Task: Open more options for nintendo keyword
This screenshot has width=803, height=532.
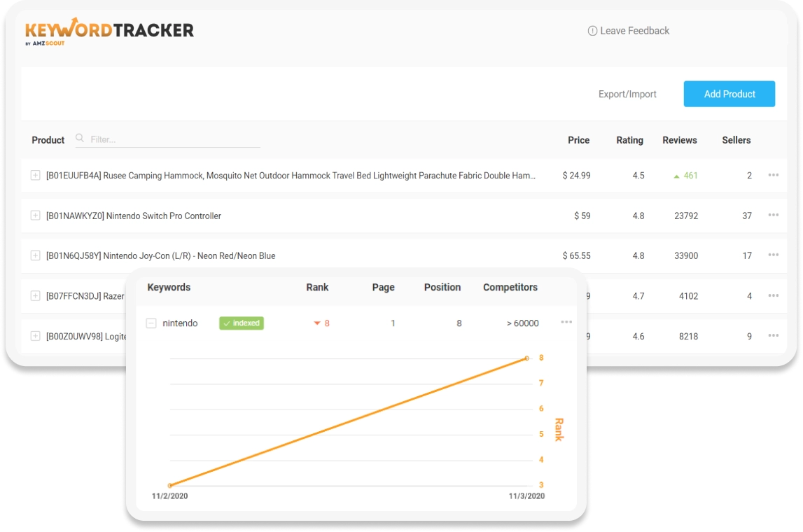Action: click(566, 322)
